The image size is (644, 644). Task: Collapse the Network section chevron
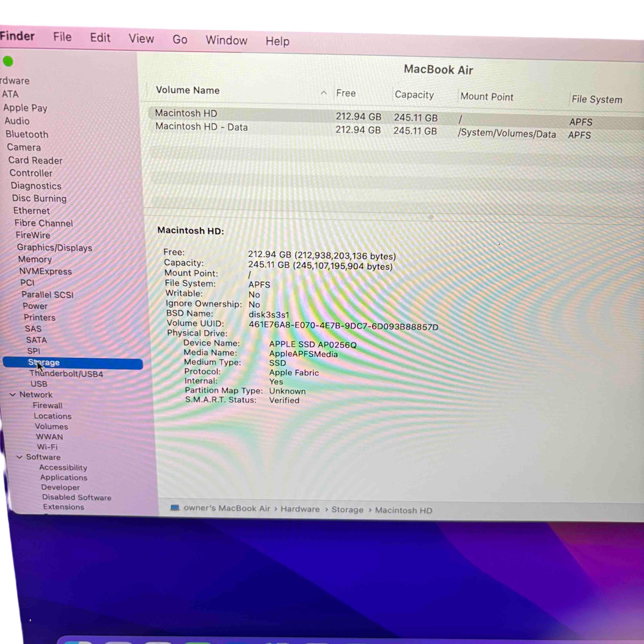tap(13, 394)
